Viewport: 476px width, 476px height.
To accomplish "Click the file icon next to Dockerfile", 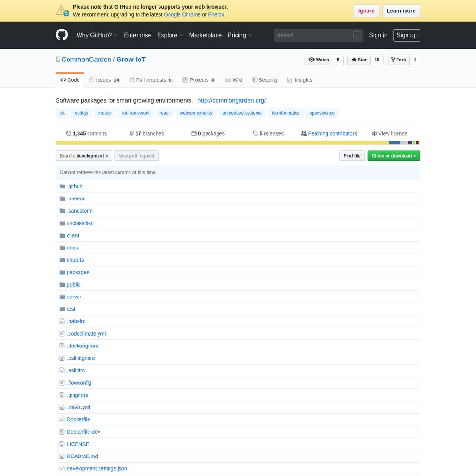I will click(62, 419).
